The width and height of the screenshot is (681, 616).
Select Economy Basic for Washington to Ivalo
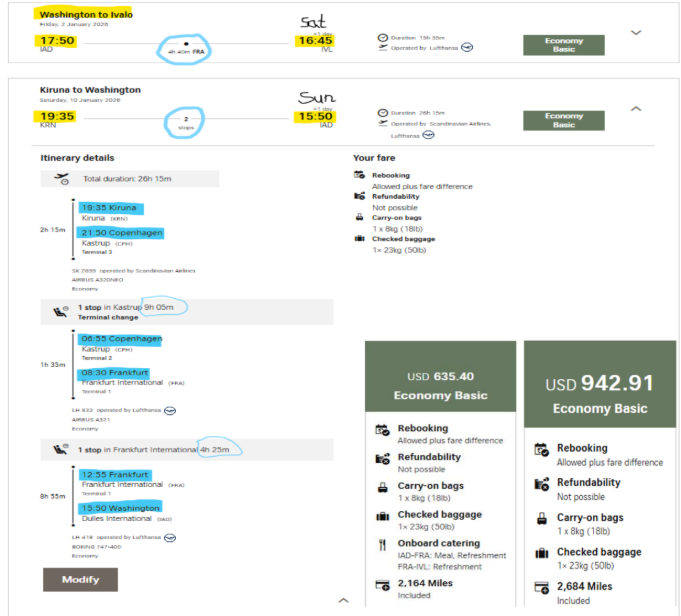(563, 45)
